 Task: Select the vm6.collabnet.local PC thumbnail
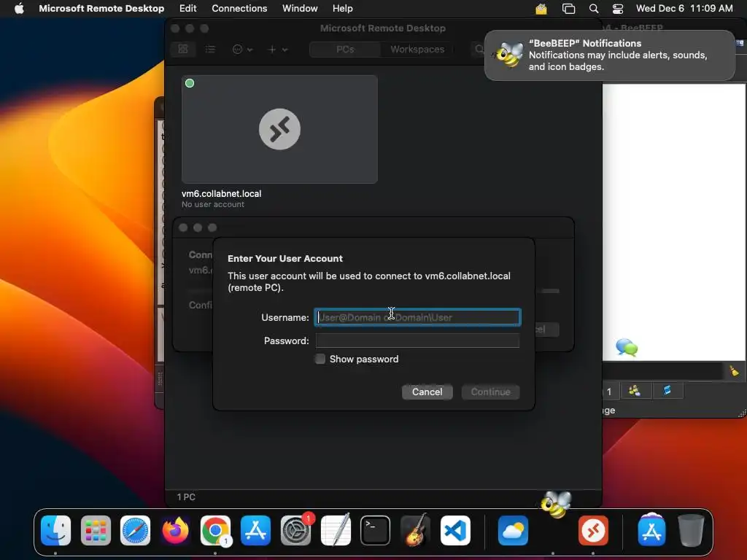point(279,129)
